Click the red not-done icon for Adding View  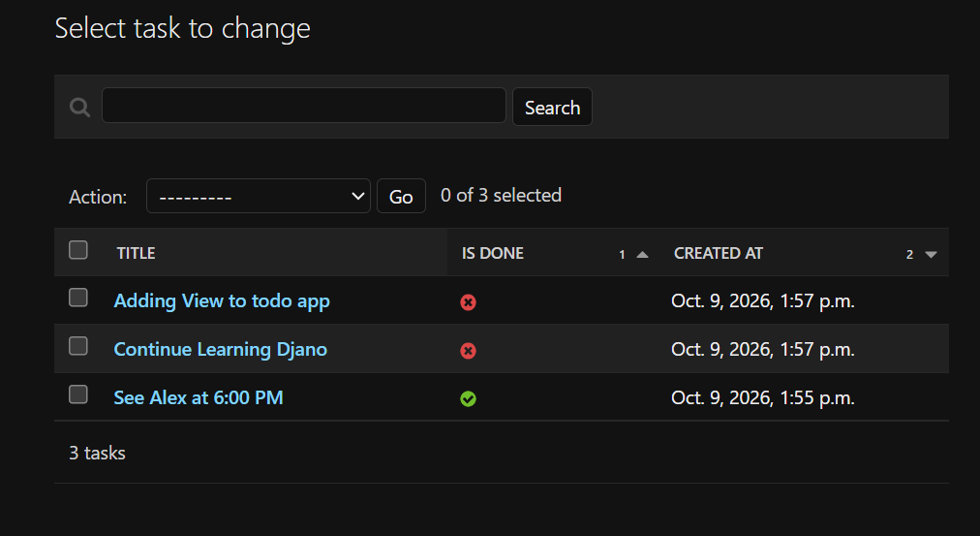(x=468, y=302)
